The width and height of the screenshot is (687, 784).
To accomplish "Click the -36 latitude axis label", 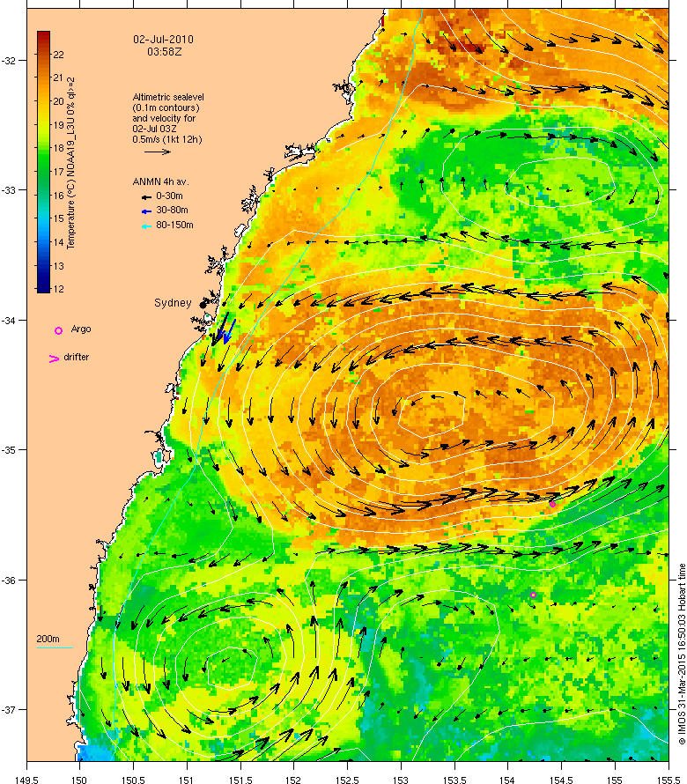I will click(x=9, y=581).
